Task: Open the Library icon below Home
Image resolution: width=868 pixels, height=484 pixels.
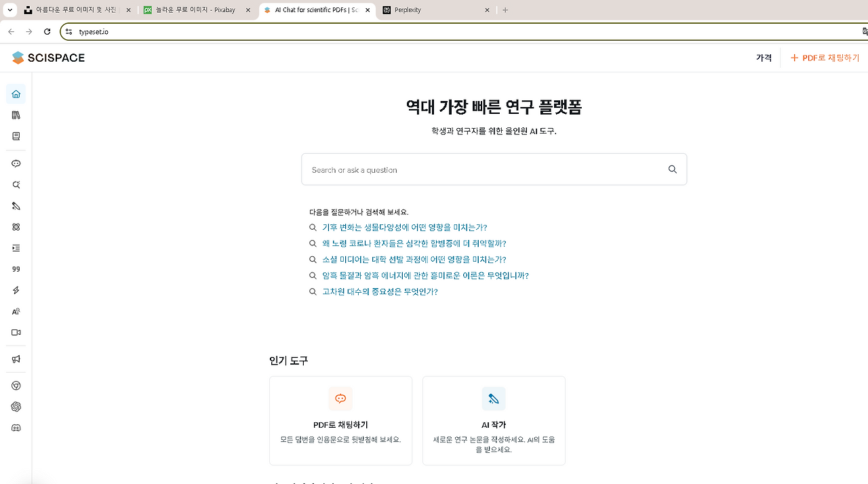Action: coord(16,115)
